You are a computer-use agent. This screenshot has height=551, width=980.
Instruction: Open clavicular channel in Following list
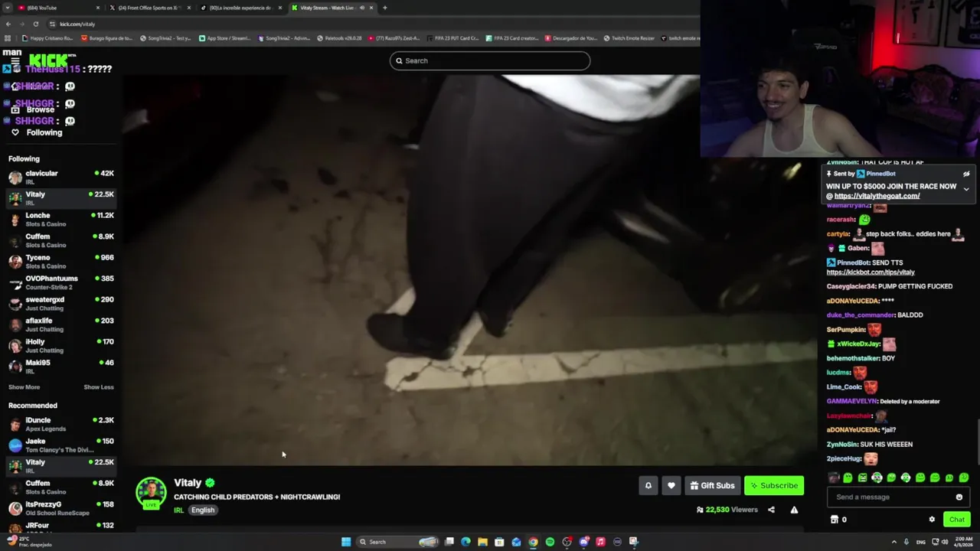tap(61, 177)
